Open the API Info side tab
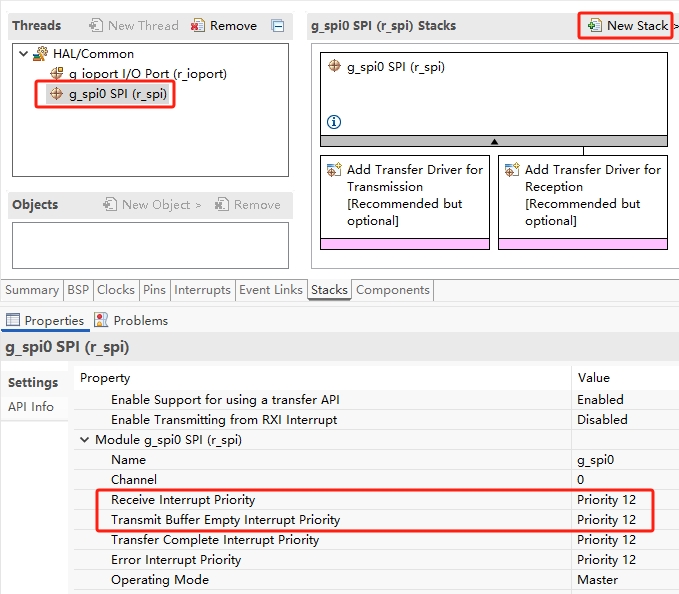 [33, 407]
